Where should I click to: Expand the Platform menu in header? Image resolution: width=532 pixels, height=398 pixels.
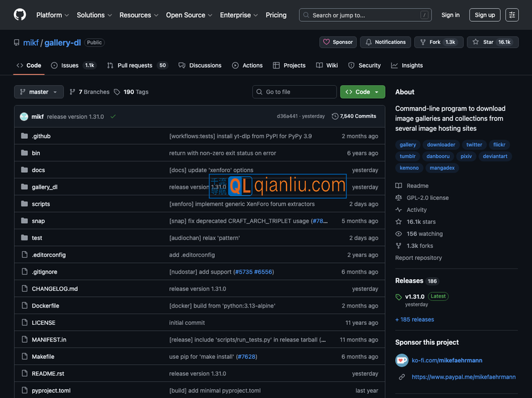click(52, 15)
